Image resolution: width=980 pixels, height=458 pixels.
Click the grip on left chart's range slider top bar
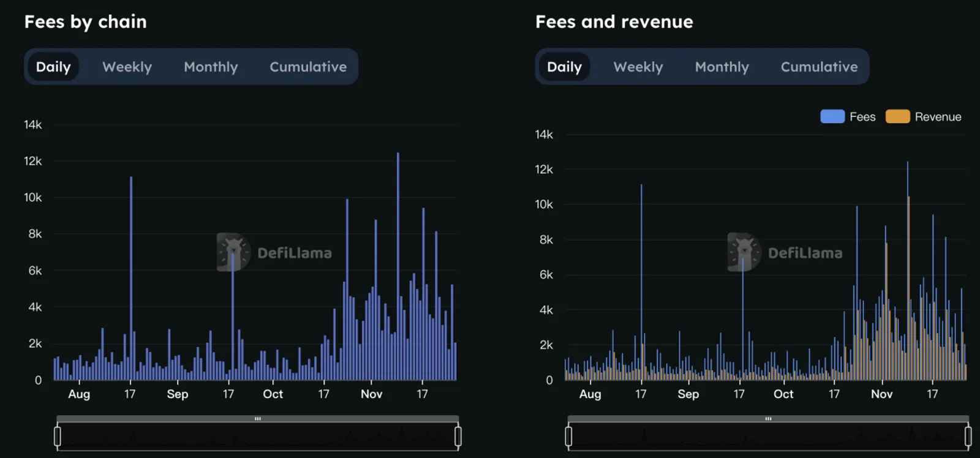tap(258, 419)
